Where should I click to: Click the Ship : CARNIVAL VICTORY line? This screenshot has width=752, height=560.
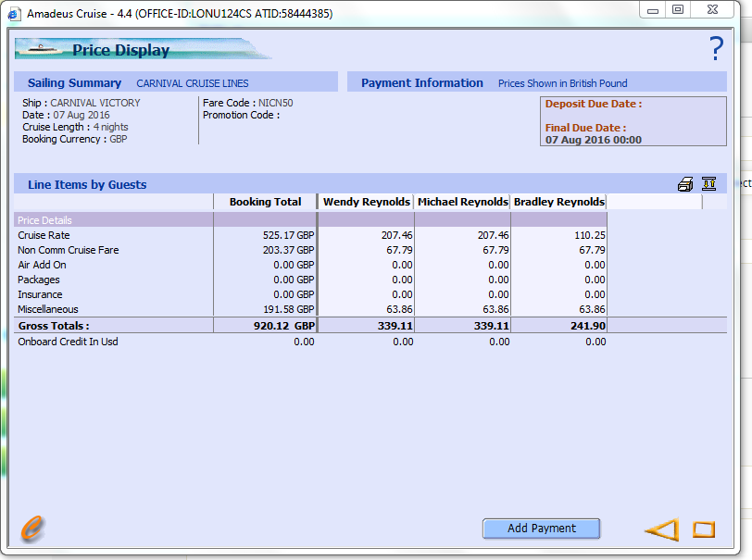coord(81,103)
